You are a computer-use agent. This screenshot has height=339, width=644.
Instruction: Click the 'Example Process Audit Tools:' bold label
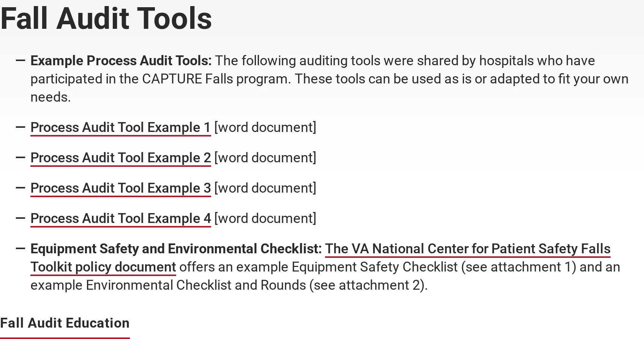click(121, 61)
